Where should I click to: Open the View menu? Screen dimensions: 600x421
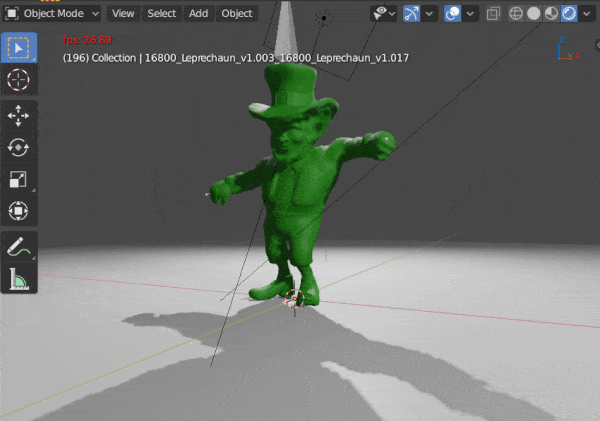click(123, 14)
